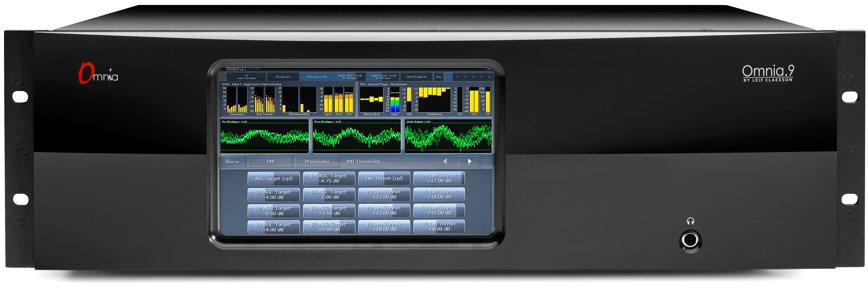Adjust the B4 Lim Thresh +17.00 dB slider
This screenshot has height=289, width=868.
click(x=439, y=178)
